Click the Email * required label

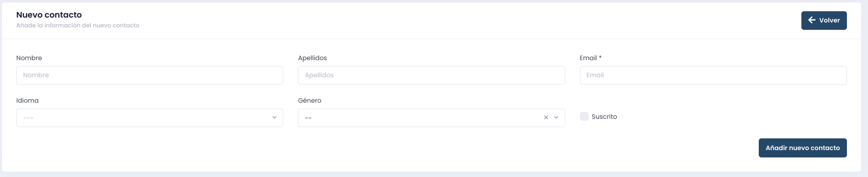coord(590,58)
